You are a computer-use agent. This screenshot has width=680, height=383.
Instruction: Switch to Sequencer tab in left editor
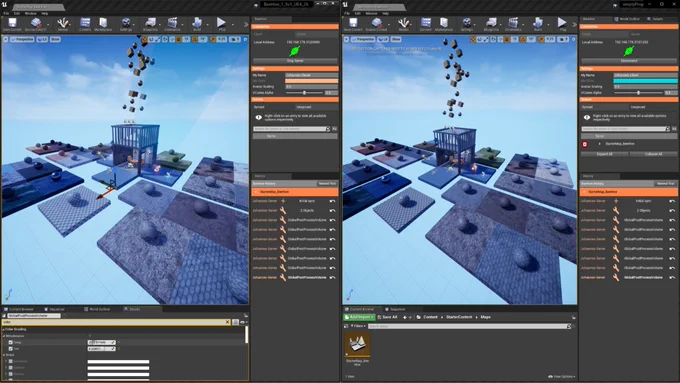click(x=54, y=309)
